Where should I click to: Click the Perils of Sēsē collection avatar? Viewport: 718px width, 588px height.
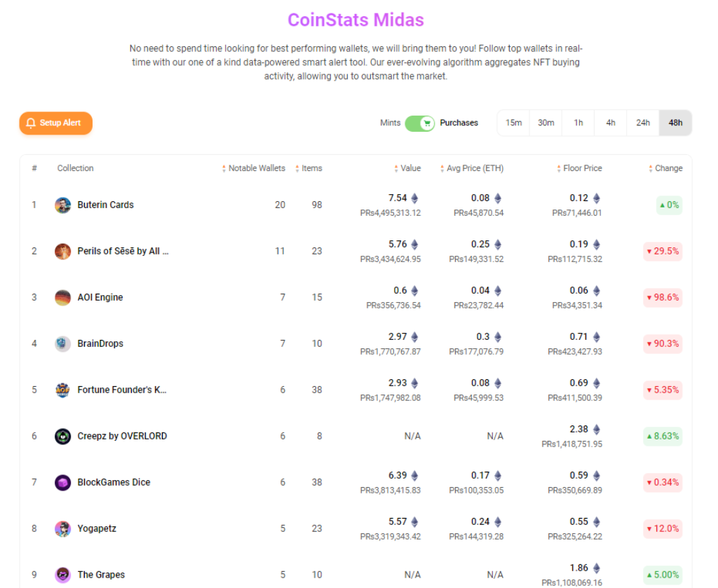coord(63,252)
